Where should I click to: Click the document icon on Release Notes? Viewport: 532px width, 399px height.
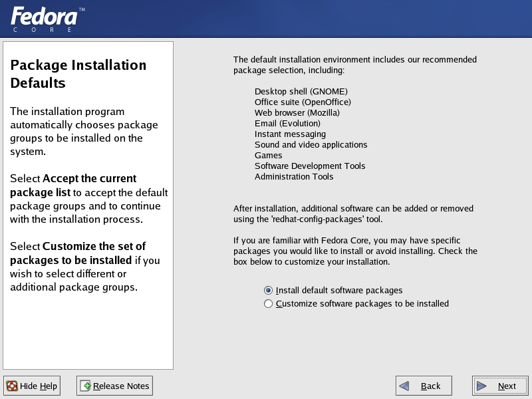86,386
